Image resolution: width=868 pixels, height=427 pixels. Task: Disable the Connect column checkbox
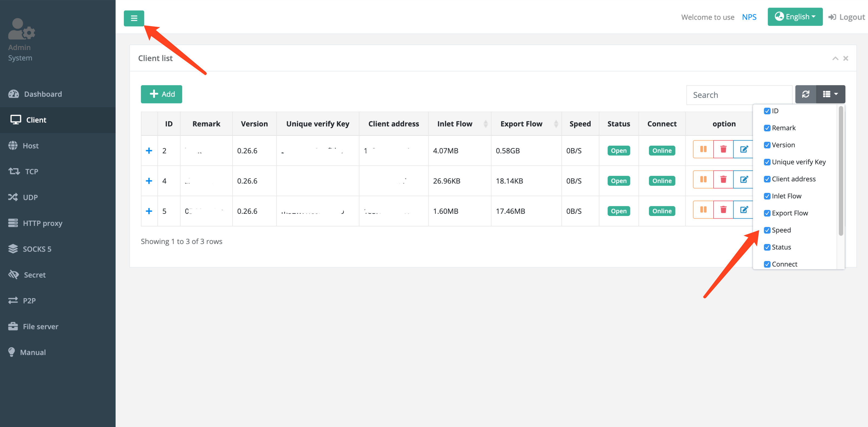(x=768, y=264)
